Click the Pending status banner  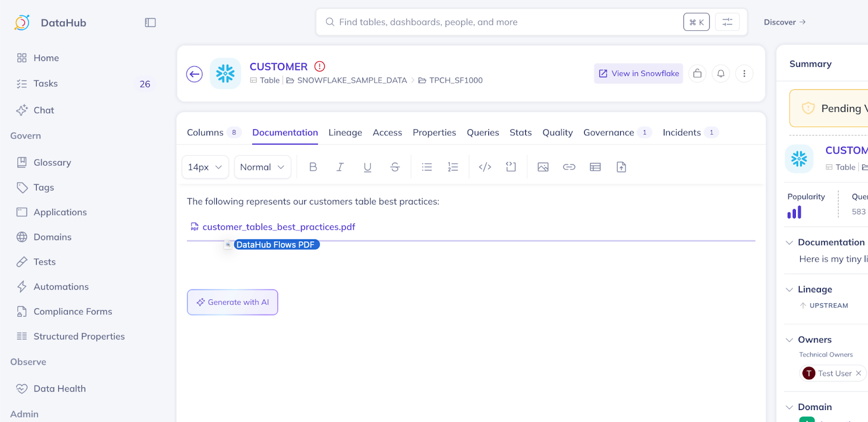pos(829,108)
